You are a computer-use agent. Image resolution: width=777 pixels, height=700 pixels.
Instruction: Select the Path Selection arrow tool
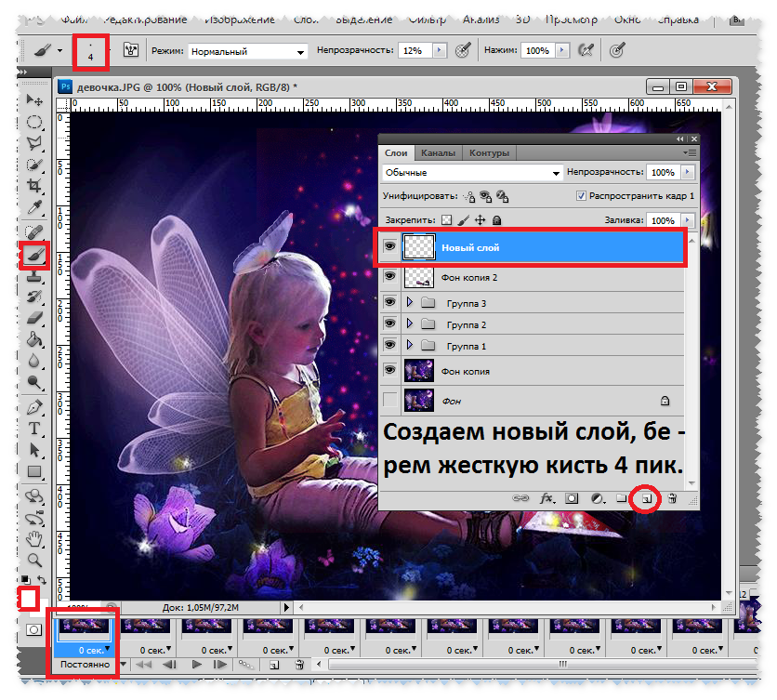point(34,450)
